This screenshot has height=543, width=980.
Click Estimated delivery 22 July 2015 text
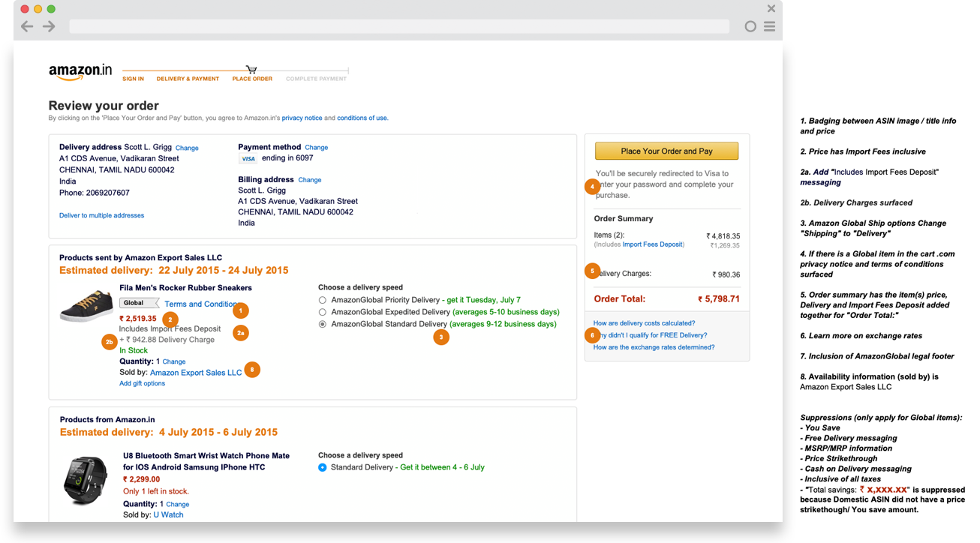pyautogui.click(x=173, y=270)
